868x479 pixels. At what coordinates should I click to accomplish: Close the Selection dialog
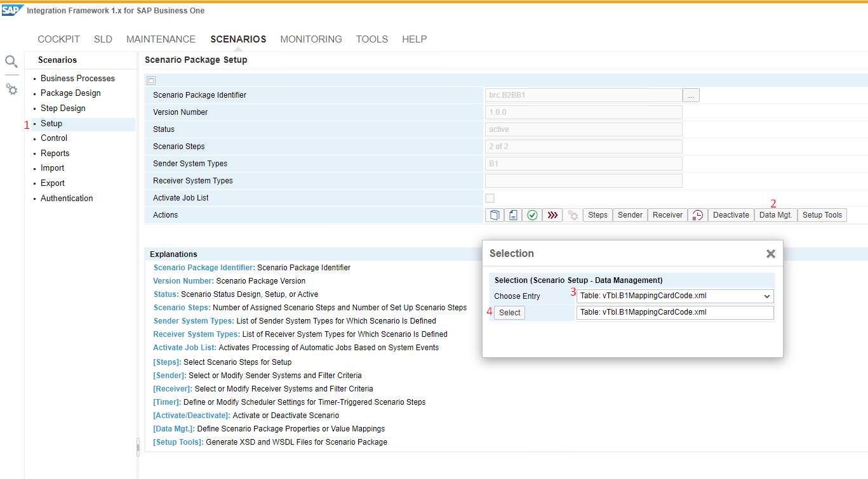[x=771, y=254]
